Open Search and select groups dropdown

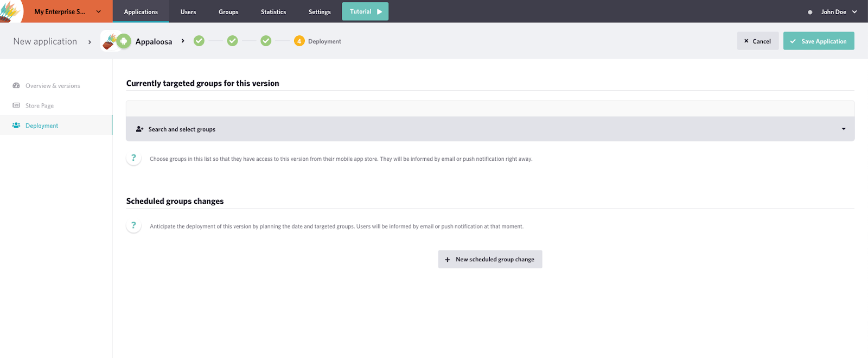(490, 129)
